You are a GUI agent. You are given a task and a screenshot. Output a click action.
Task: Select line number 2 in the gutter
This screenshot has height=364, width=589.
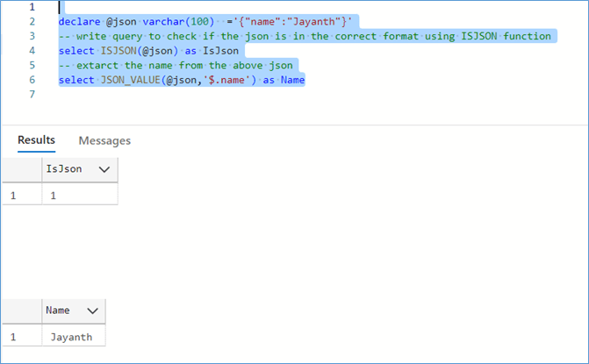coord(32,22)
